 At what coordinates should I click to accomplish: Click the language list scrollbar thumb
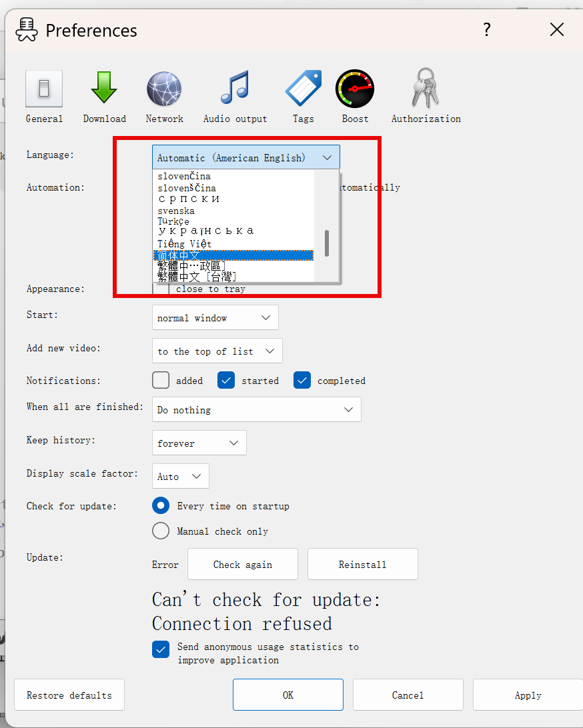coord(326,243)
